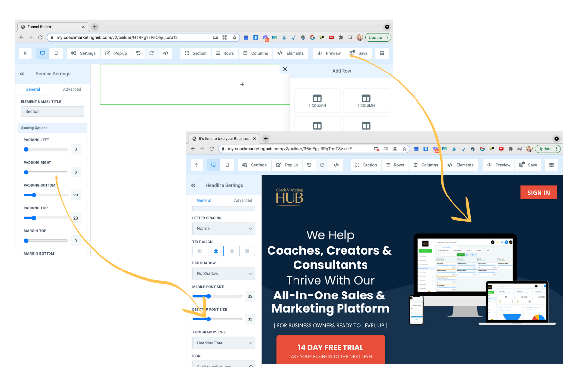The height and width of the screenshot is (392, 588).
Task: Open General tab in Section Settings
Action: click(x=33, y=89)
